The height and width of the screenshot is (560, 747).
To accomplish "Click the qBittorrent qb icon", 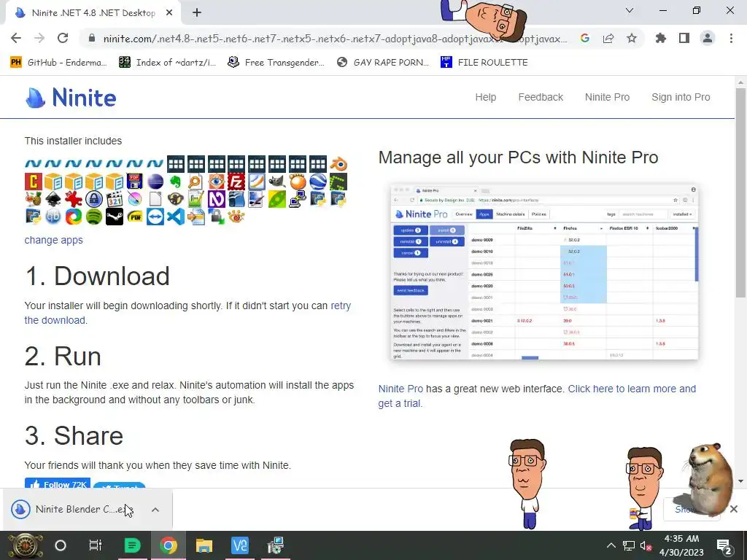I will (53, 217).
